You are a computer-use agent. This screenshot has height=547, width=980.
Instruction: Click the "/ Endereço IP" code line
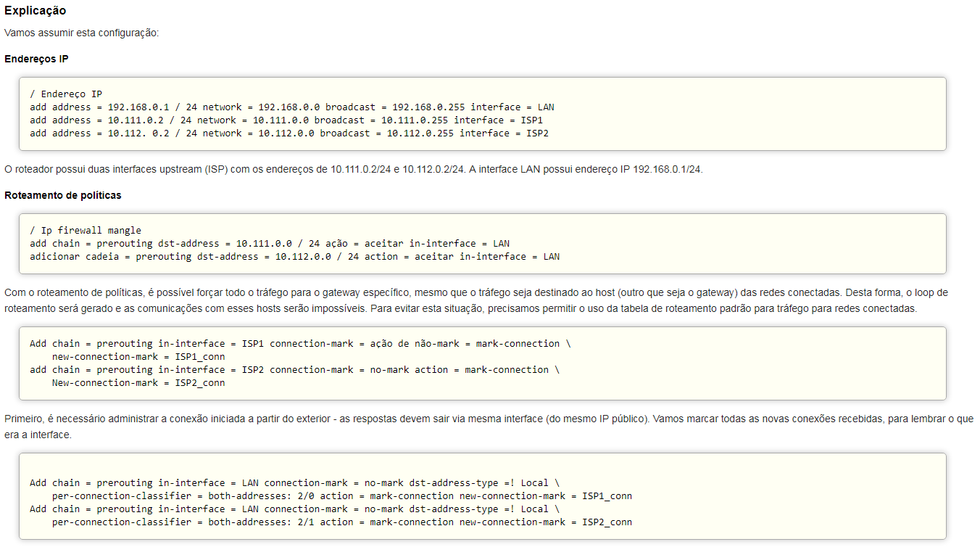pos(66,94)
